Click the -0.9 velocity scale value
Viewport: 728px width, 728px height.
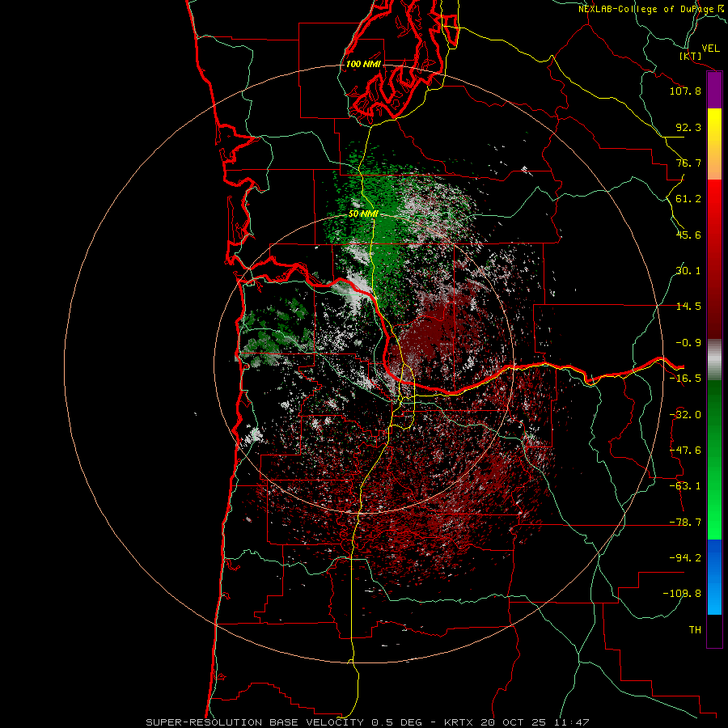coord(688,343)
